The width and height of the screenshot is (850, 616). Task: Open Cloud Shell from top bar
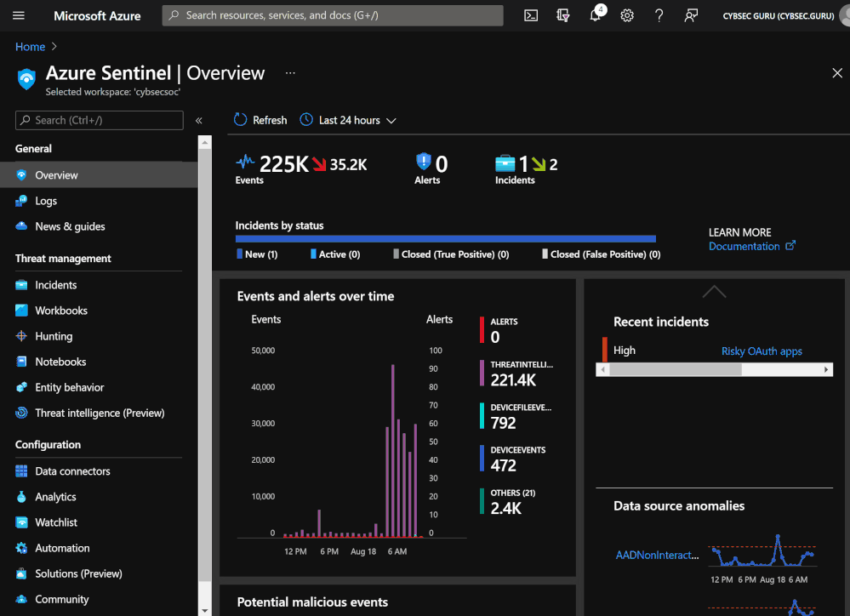coord(531,15)
